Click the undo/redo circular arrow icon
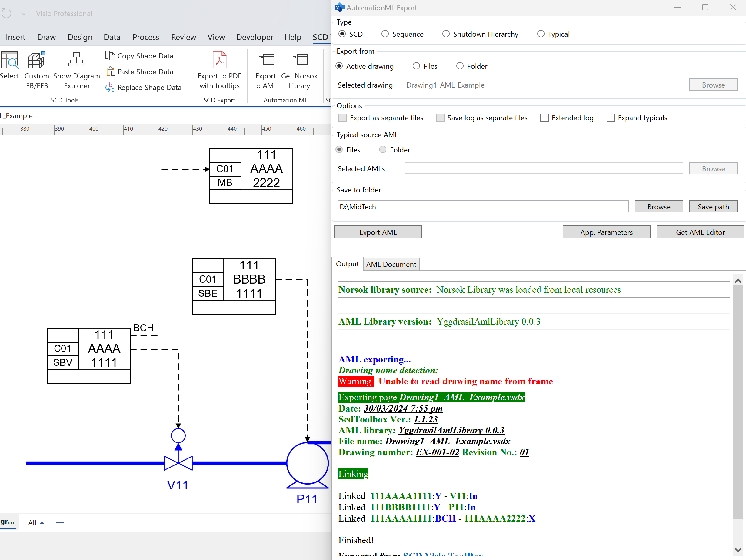The width and height of the screenshot is (746, 560). coord(6,14)
